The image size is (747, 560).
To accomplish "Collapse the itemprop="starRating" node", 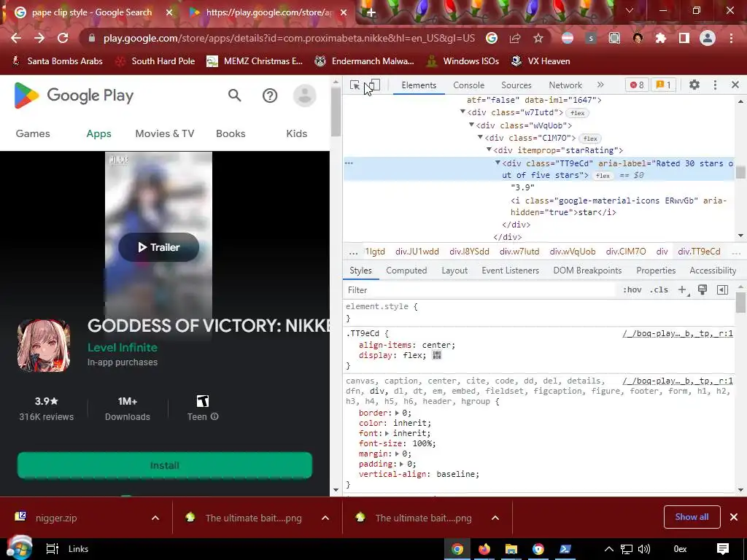I will tap(489, 149).
